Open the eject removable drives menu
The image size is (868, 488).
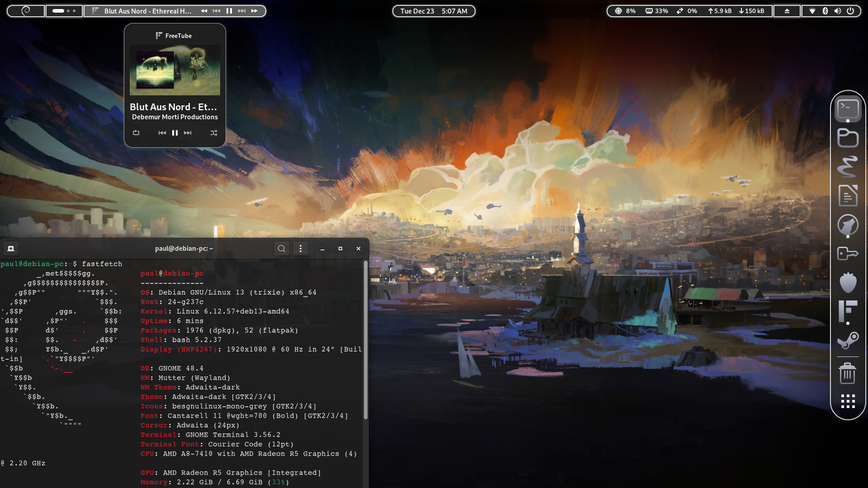[787, 11]
